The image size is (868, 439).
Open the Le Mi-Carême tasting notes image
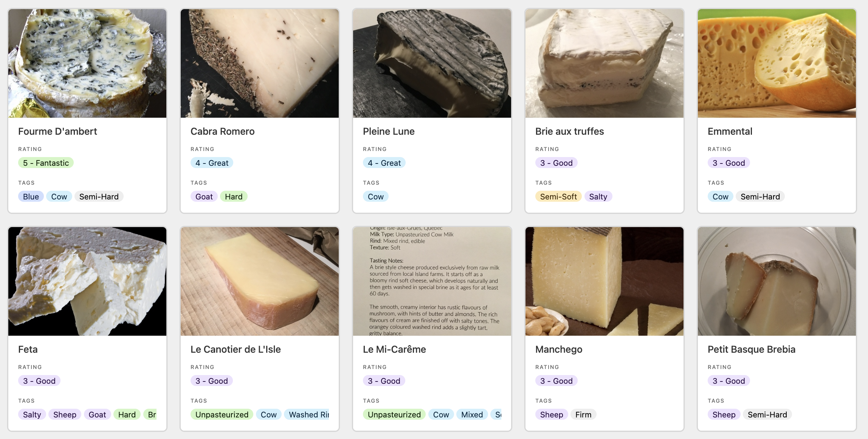[432, 281]
